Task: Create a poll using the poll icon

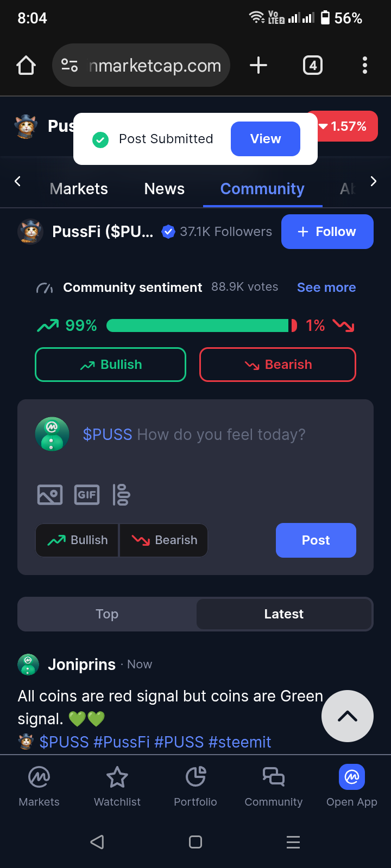Action: [122, 495]
